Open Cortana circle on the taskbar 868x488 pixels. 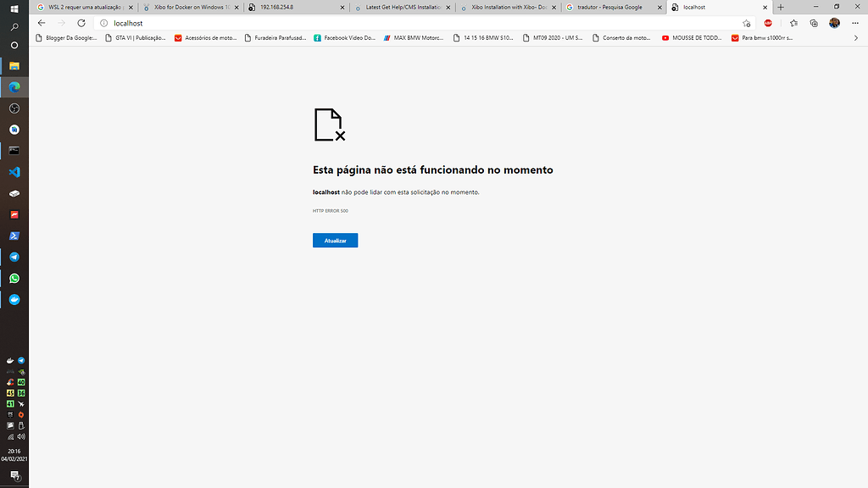[x=14, y=46]
